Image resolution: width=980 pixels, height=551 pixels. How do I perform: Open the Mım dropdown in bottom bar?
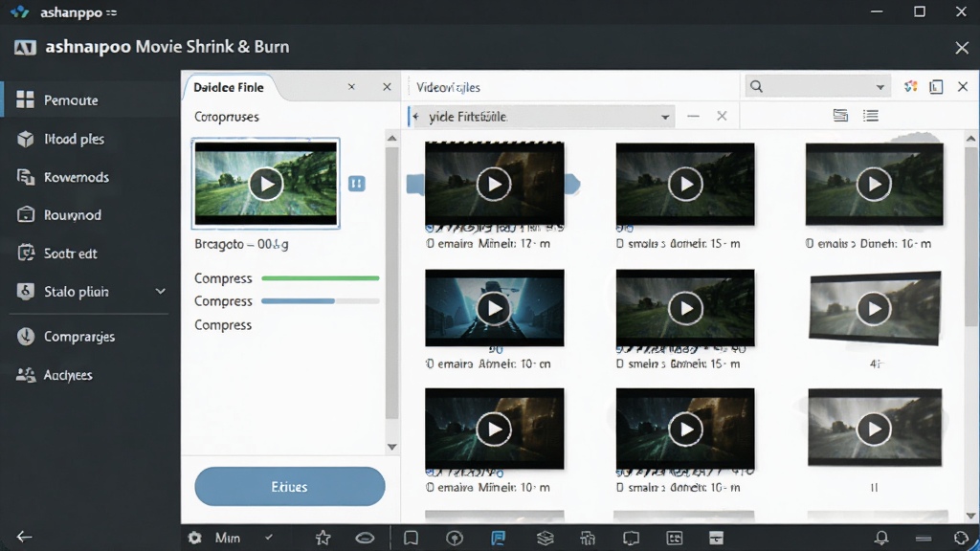(242, 538)
